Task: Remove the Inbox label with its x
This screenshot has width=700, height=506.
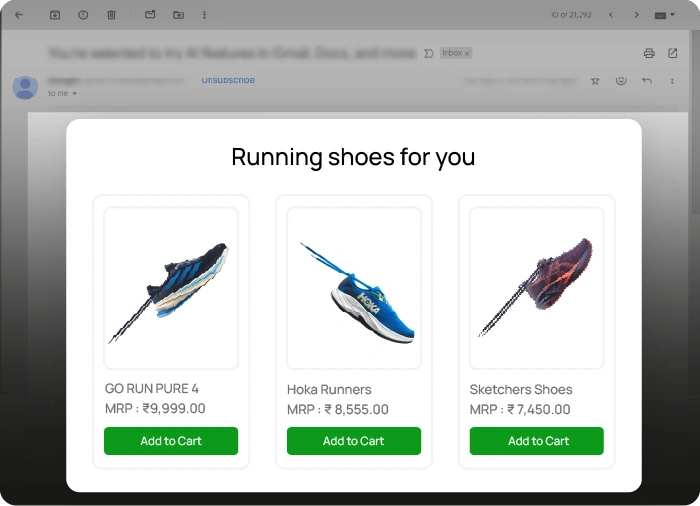Action: [x=467, y=54]
